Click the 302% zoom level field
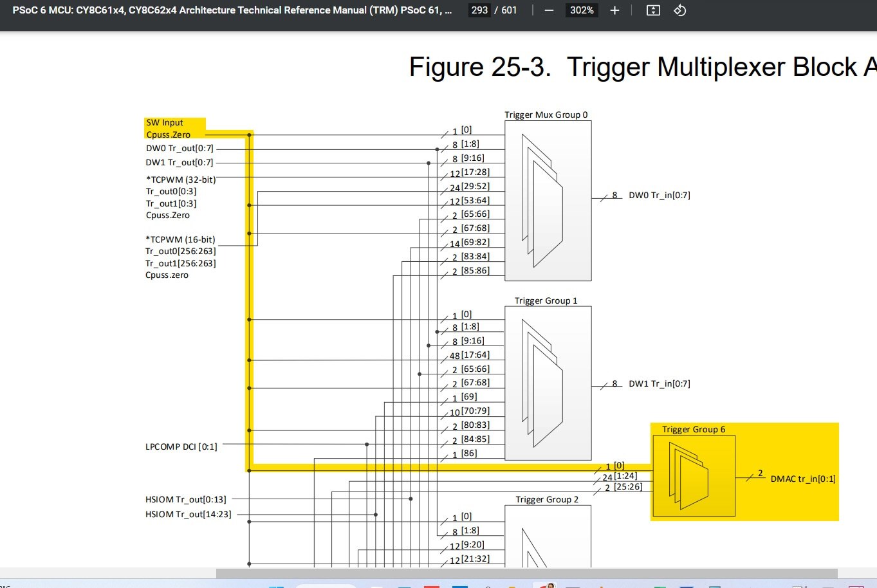The image size is (877, 588). pyautogui.click(x=582, y=10)
